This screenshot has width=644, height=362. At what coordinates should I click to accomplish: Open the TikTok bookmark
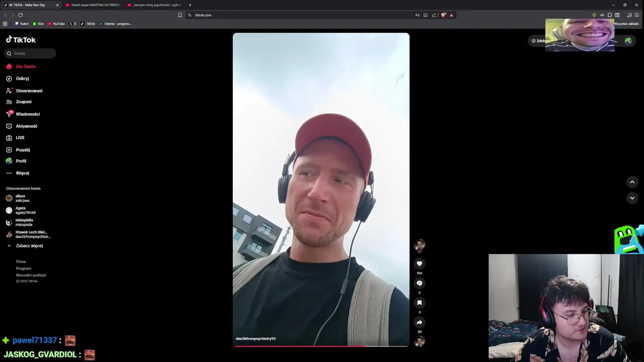88,24
